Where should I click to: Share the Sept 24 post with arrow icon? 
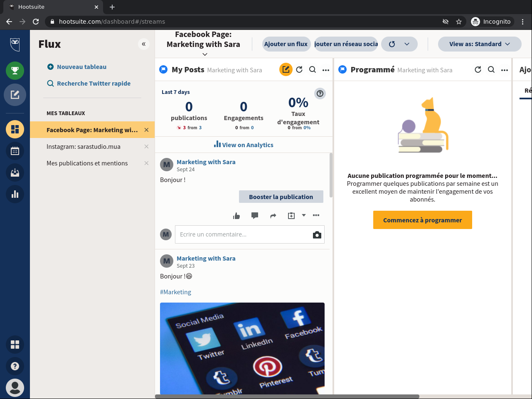tap(273, 215)
